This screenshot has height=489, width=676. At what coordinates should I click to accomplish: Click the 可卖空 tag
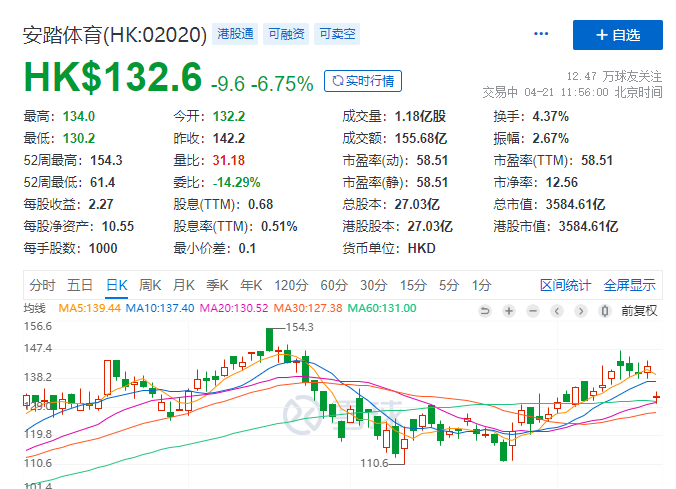coord(337,34)
